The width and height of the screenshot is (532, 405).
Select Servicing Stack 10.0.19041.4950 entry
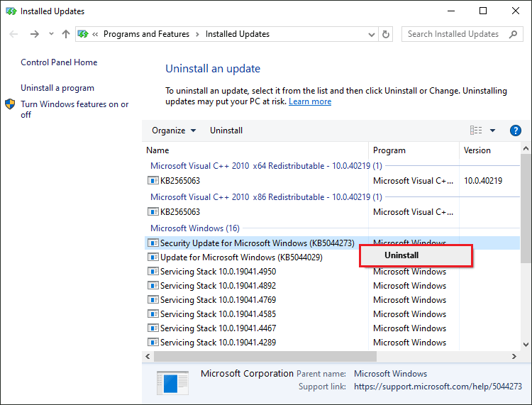tap(218, 272)
